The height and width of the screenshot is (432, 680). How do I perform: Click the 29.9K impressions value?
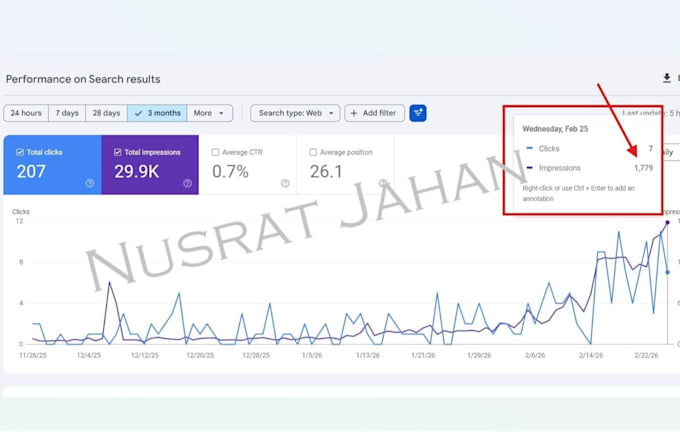pos(137,172)
